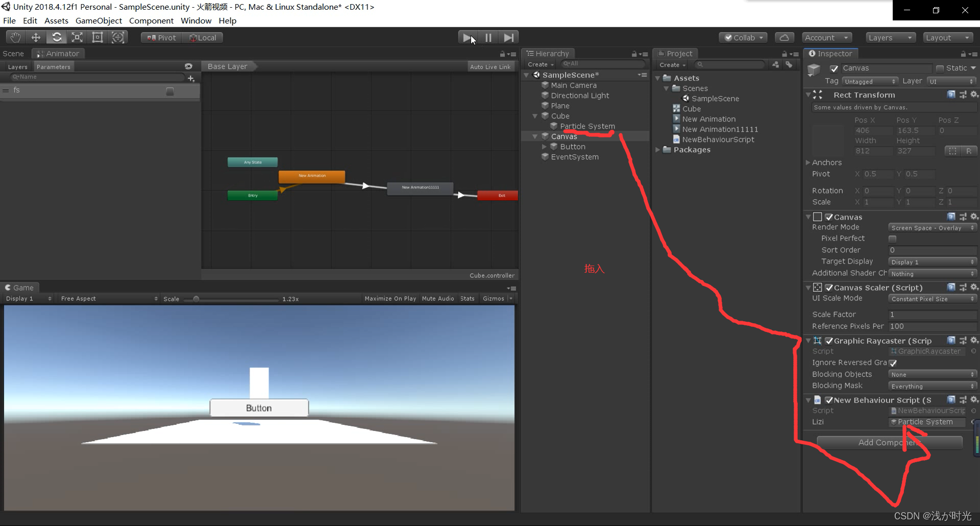Adjust the Game view Scale slider
Image resolution: width=980 pixels, height=526 pixels.
tap(196, 299)
